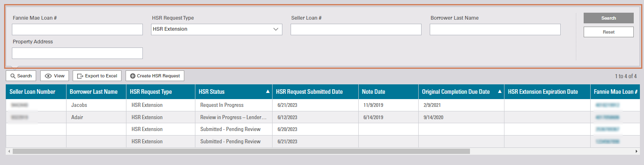The image size is (644, 165).
Task: Sort by Seller Loan Number column header
Action: (36, 92)
